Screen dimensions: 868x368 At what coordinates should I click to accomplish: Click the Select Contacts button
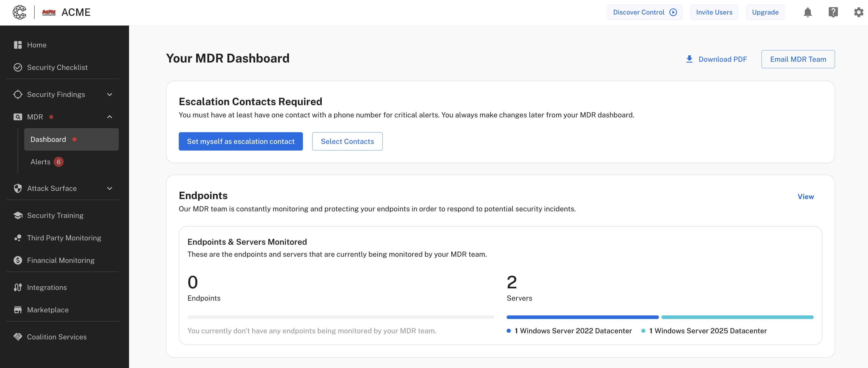tap(347, 141)
